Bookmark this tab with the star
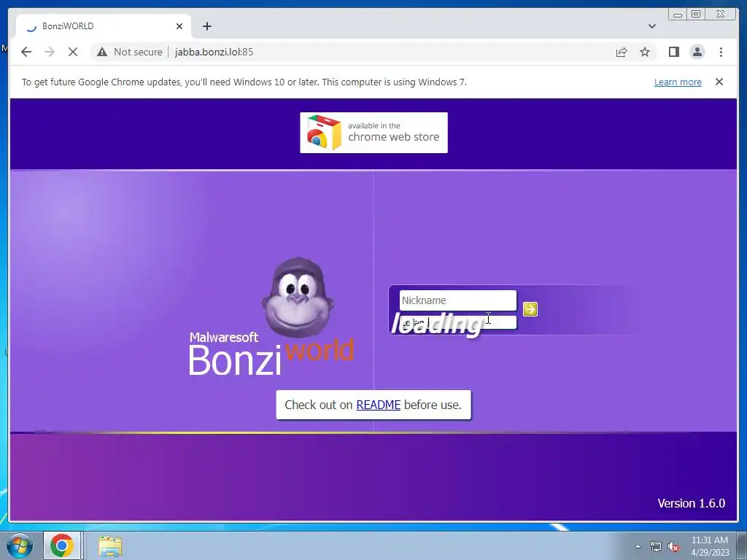Viewport: 747px width, 560px height. coord(645,52)
